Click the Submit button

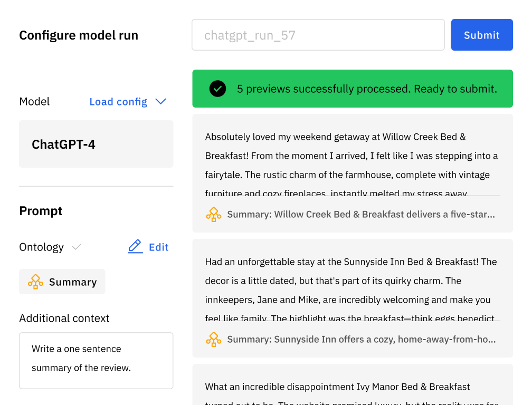(x=482, y=35)
